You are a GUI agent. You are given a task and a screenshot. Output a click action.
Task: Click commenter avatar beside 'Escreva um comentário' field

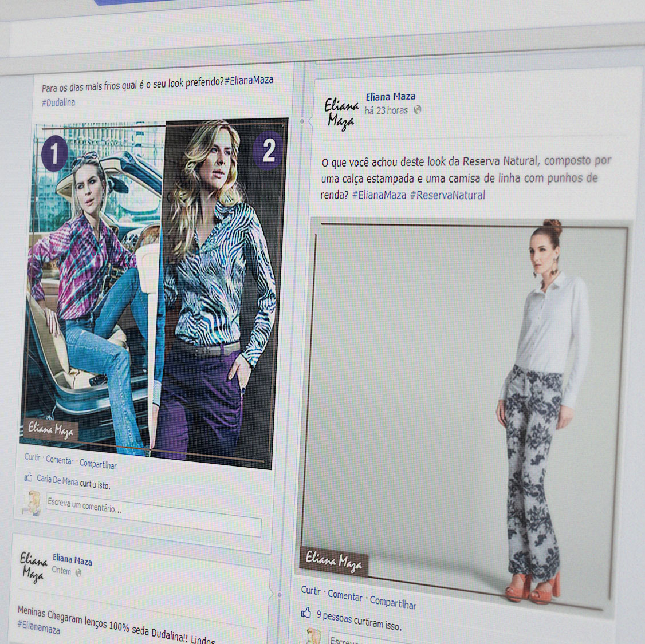point(32,501)
